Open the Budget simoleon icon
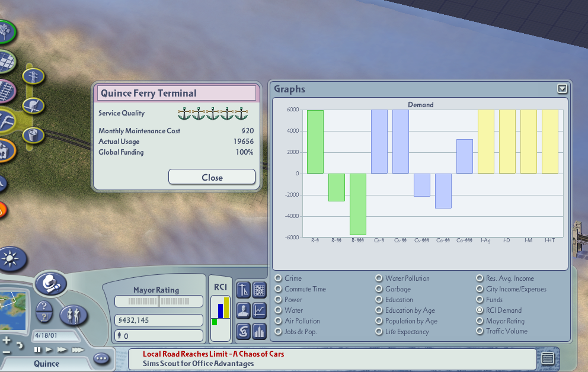The image size is (588, 372). (x=244, y=332)
